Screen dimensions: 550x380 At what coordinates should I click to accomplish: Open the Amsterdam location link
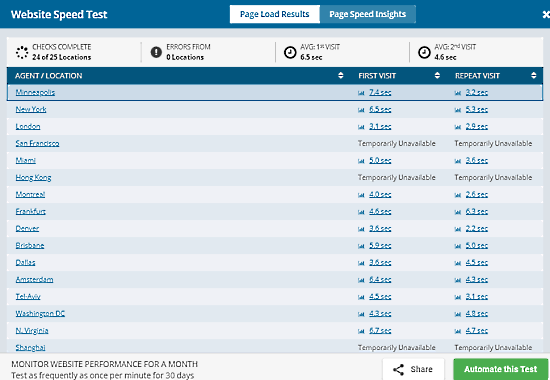[x=34, y=280]
